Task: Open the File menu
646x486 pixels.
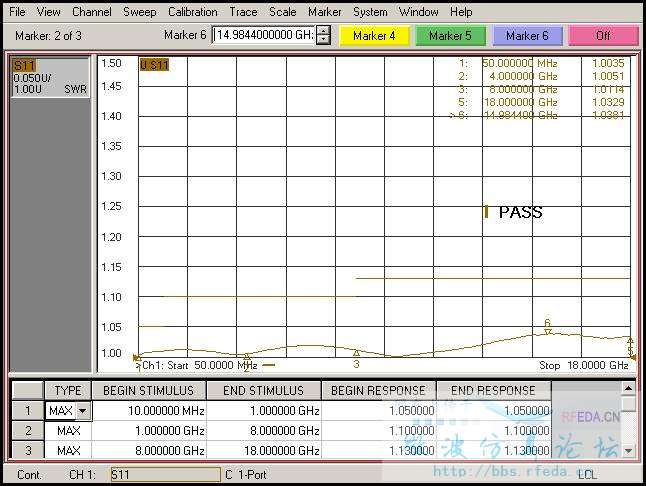Action: pos(17,12)
